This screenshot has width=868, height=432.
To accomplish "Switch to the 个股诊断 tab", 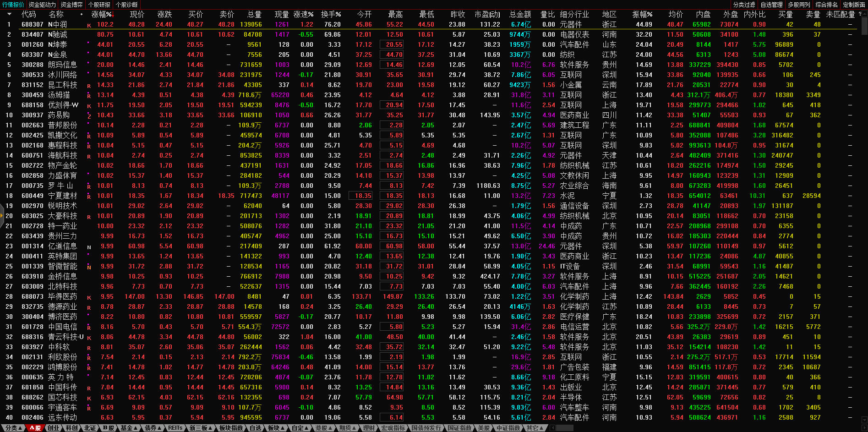I will click(x=127, y=5).
